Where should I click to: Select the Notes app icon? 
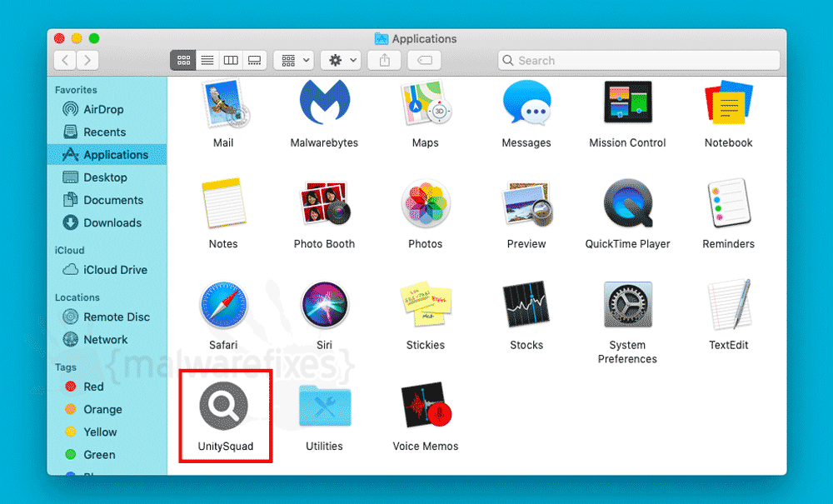223,203
